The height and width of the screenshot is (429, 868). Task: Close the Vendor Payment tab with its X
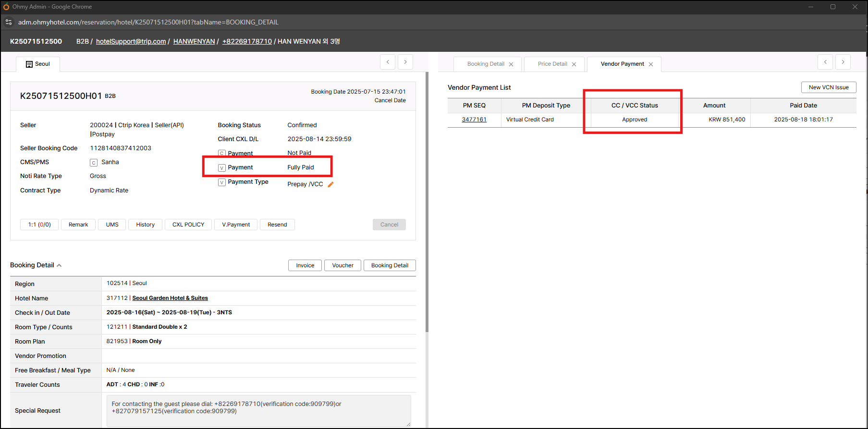coord(651,64)
